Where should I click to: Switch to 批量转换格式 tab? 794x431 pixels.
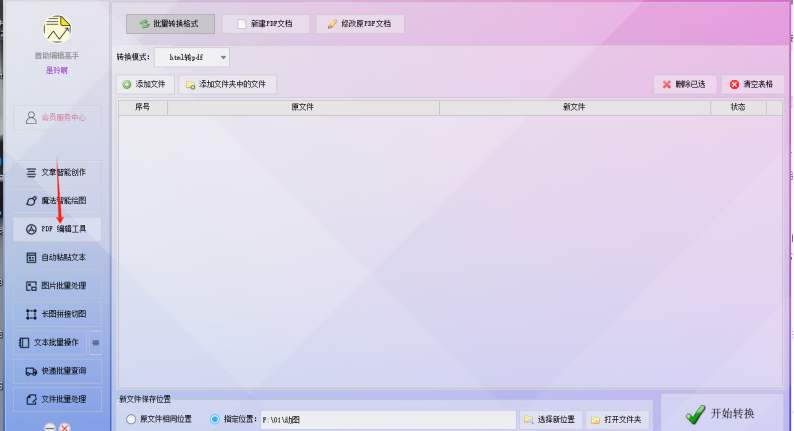170,24
